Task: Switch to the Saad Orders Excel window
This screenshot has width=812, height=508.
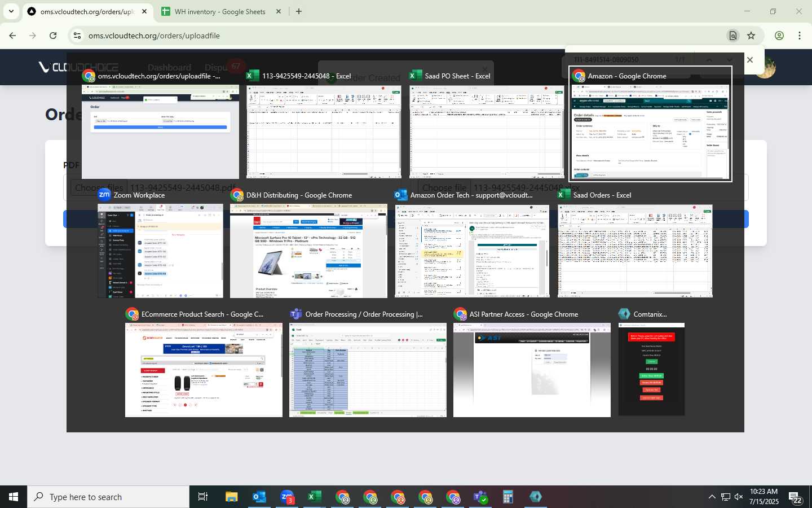Action: tap(635, 251)
